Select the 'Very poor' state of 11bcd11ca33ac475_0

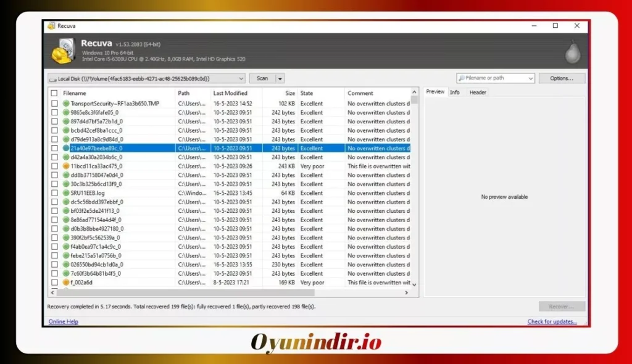point(312,166)
